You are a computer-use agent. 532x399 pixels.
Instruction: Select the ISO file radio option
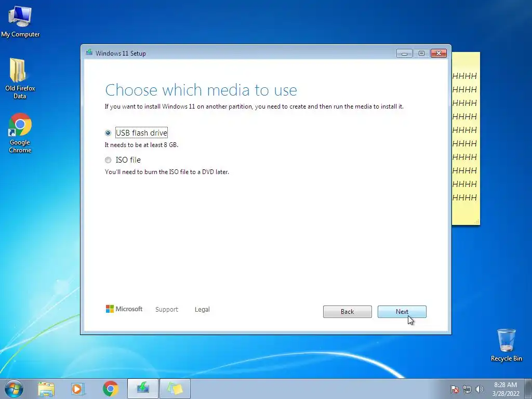coord(108,160)
